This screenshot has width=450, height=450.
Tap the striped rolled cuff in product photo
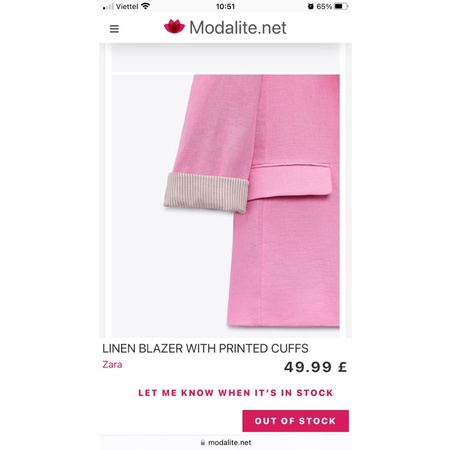pyautogui.click(x=207, y=193)
